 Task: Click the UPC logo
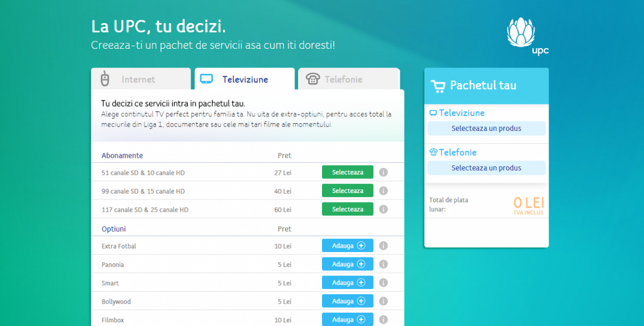pyautogui.click(x=528, y=36)
